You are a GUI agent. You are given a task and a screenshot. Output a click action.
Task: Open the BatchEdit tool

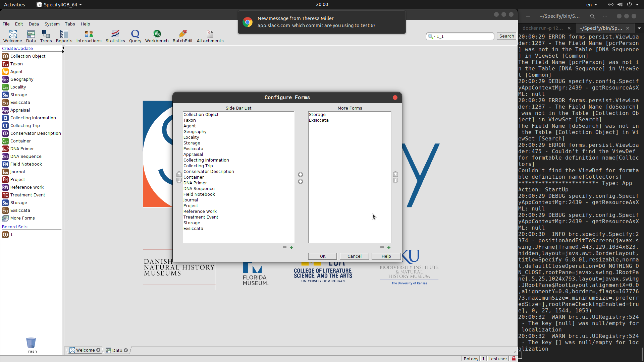coord(182,36)
